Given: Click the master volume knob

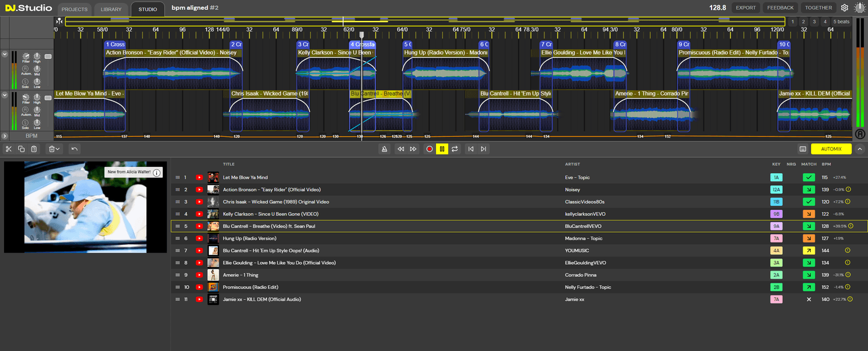Looking at the screenshot, I should click(x=860, y=8).
